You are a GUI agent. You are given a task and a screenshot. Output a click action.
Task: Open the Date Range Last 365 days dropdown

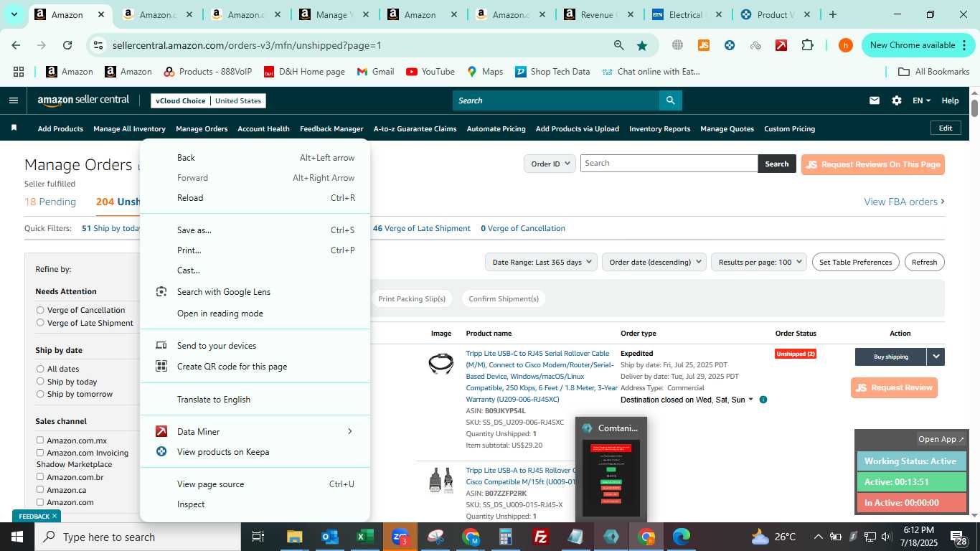541,262
